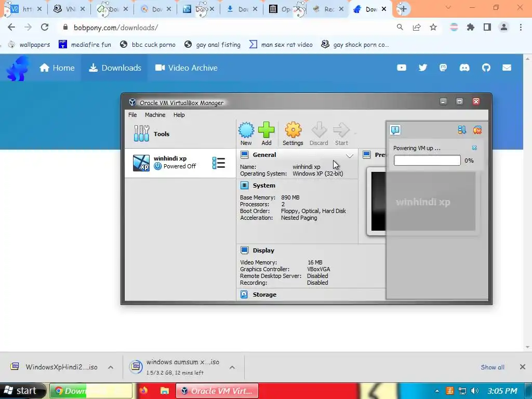Click the Mastodon icon in site header

[x=443, y=68]
